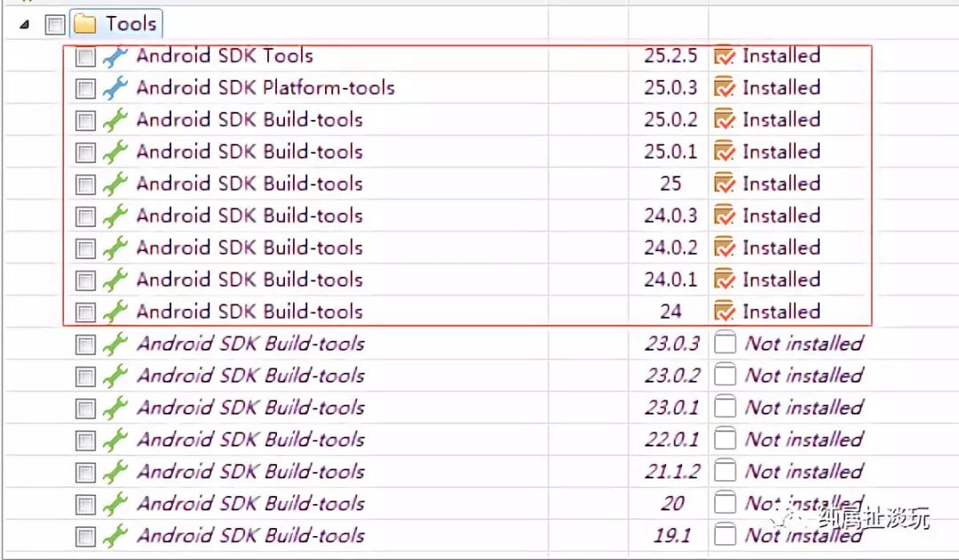Tick the Tools folder checkbox

click(55, 25)
